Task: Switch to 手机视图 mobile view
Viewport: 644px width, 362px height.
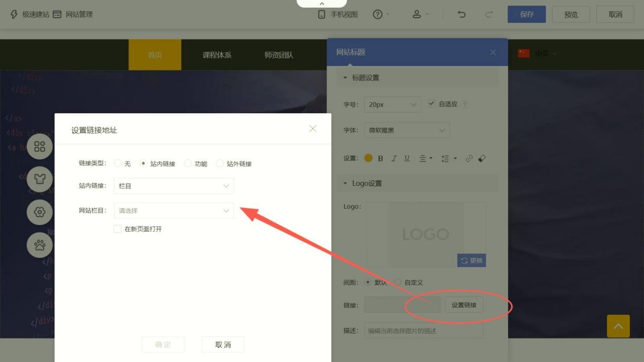Action: [x=338, y=14]
